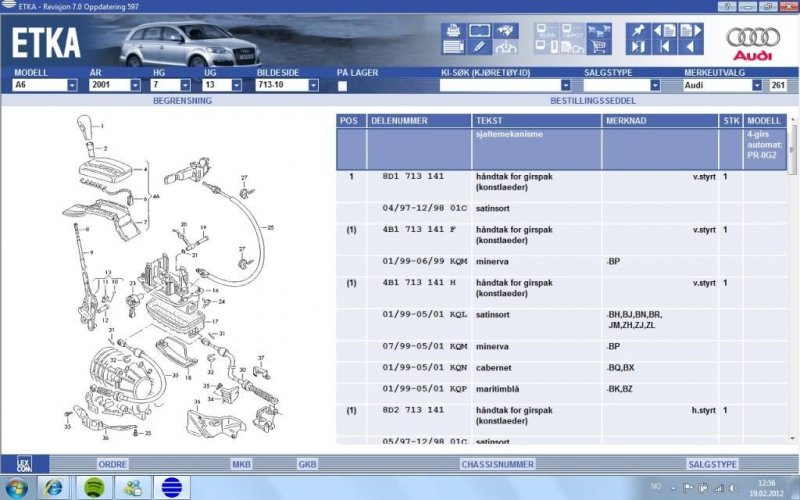Toggle the På lager checkbox
Image resolution: width=800 pixels, height=500 pixels.
(343, 86)
